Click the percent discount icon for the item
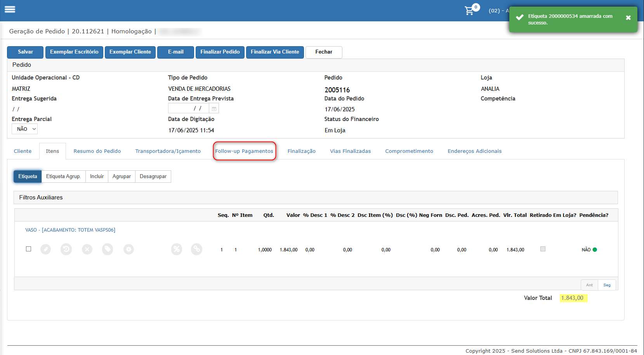 click(177, 249)
